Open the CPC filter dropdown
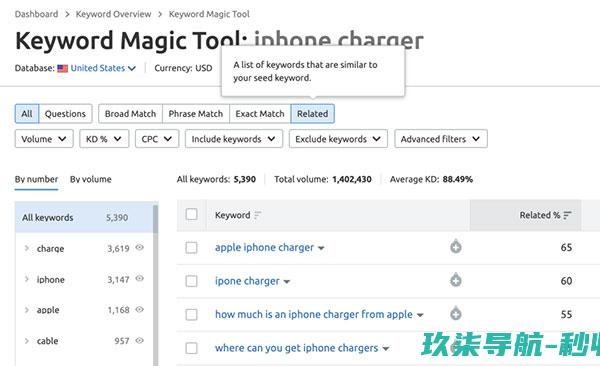The image size is (600, 366). coord(157,139)
